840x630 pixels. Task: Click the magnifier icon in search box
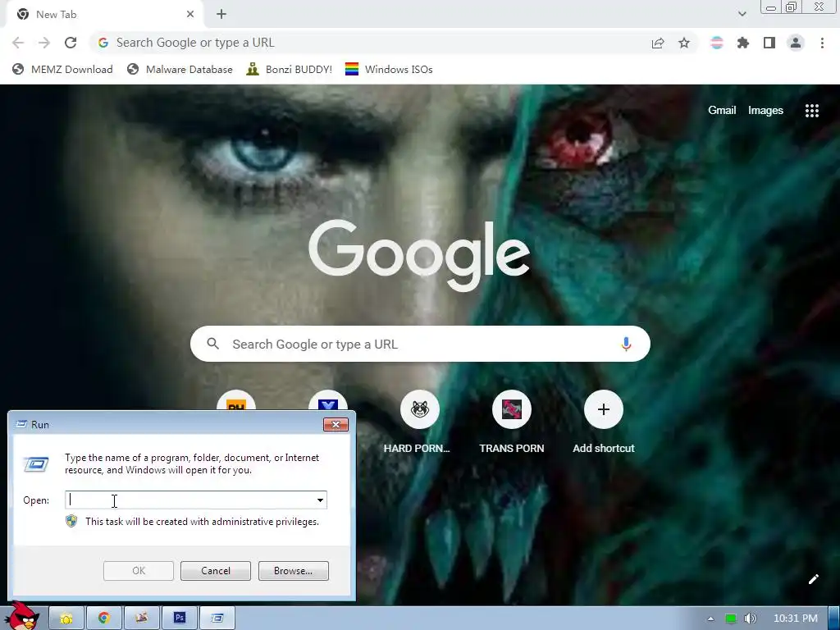coord(212,344)
